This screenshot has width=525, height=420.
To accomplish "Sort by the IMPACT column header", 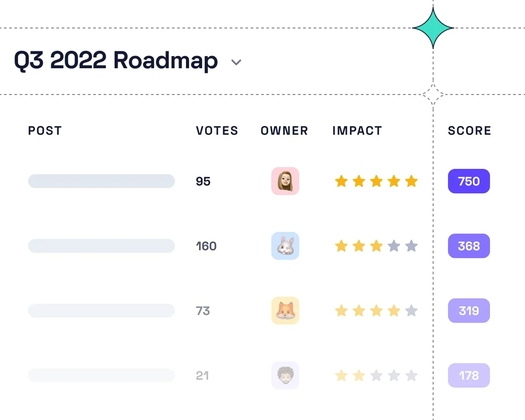I will [357, 130].
